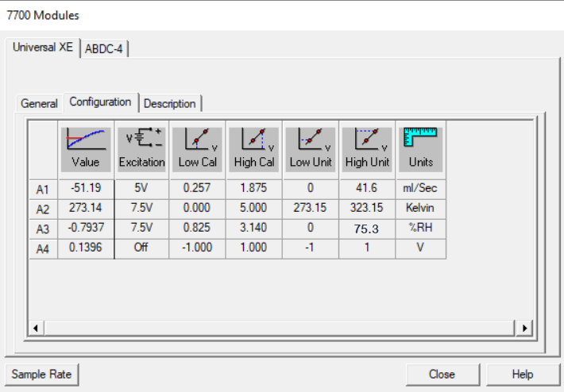Select the A4 Excitation cell showing Off

point(141,249)
